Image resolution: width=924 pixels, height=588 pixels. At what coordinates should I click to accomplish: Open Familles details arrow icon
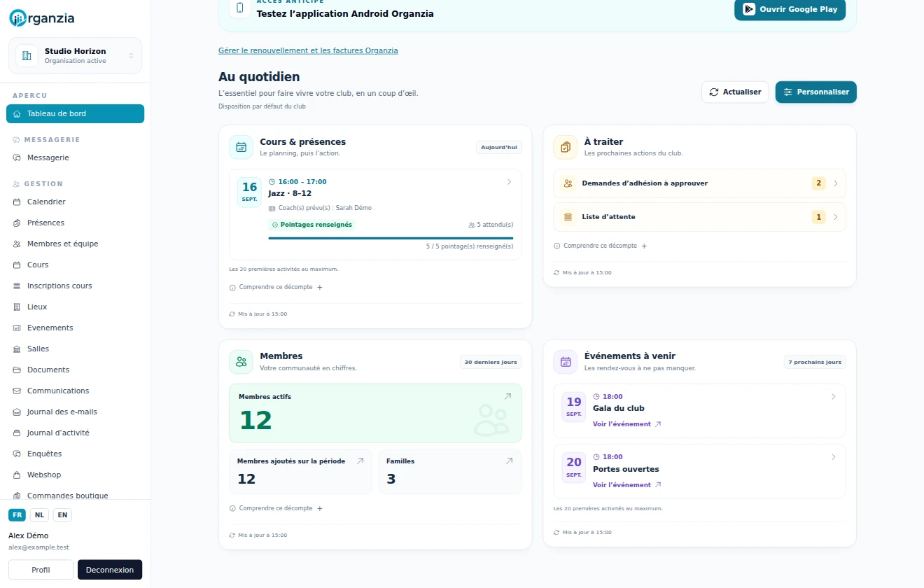point(510,461)
